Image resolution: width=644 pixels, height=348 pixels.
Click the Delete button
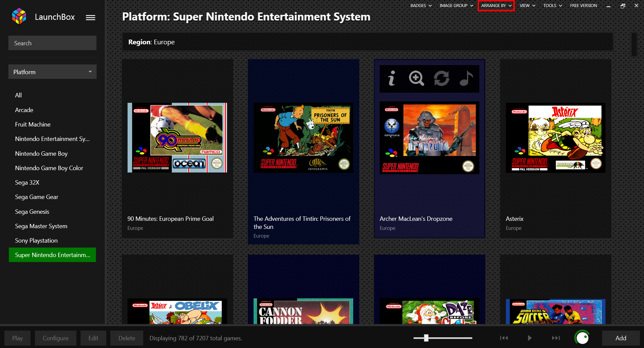(126, 338)
